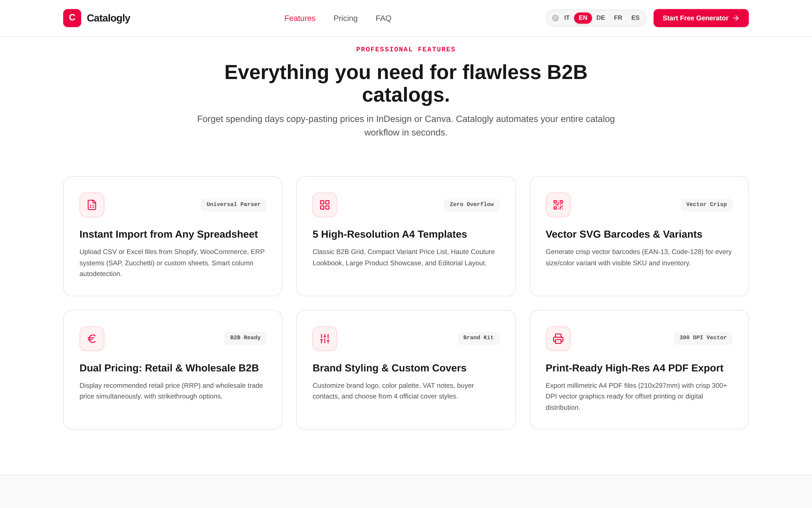Click the Instant Import from Any Spreadsheet heading

point(168,234)
